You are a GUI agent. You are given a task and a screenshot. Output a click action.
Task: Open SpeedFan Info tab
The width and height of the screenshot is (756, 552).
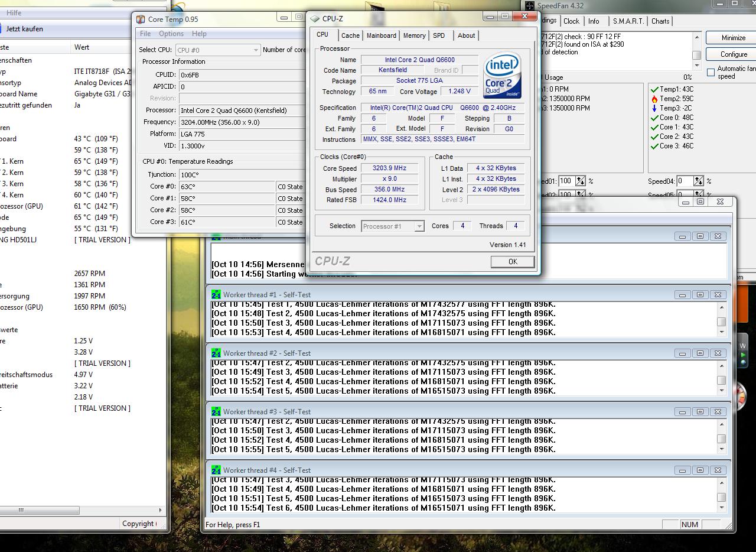click(x=594, y=21)
